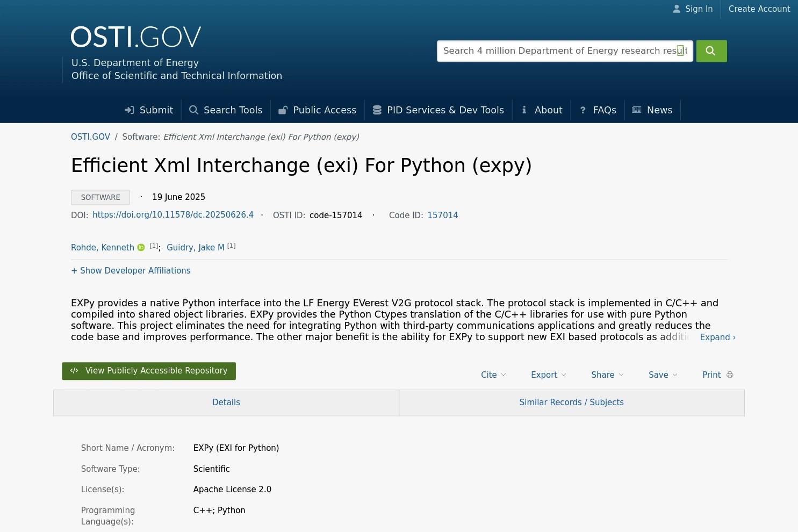Viewport: 798px width, 532px height.
Task: Open PID Services & Dev Tools label
Action: tap(445, 110)
